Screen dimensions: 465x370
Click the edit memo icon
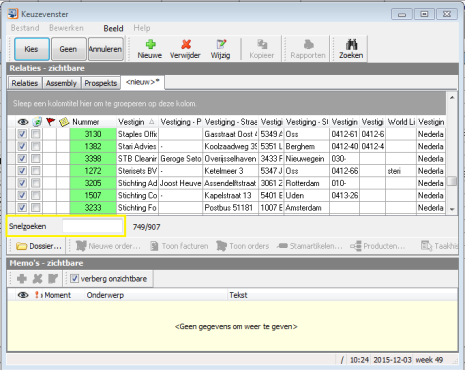[x=53, y=278]
